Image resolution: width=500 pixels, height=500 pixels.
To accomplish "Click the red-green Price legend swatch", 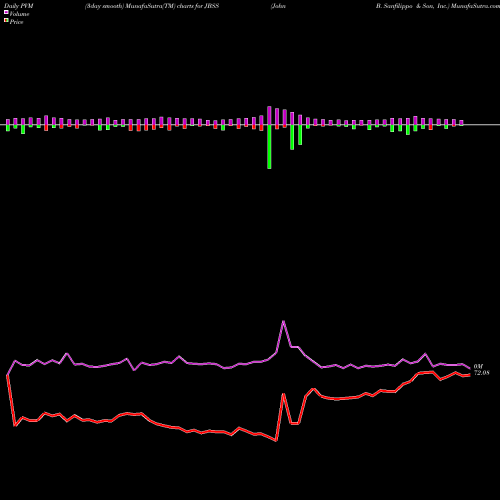I will click(6, 20).
